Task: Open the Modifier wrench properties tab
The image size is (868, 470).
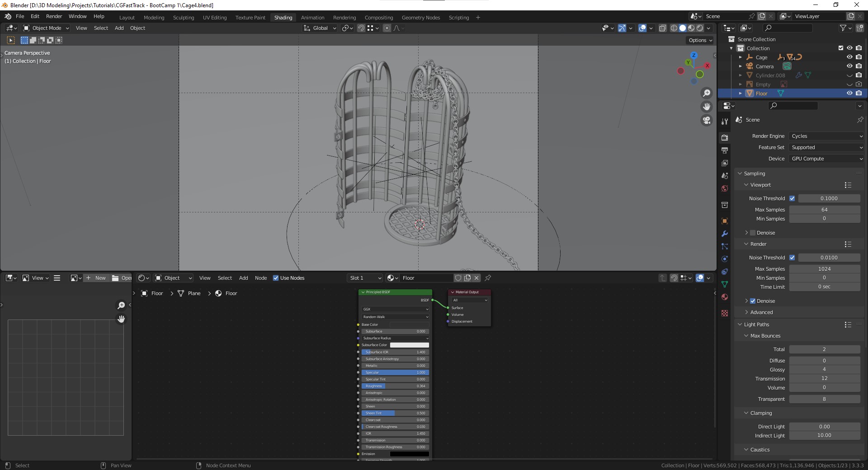Action: pyautogui.click(x=725, y=234)
